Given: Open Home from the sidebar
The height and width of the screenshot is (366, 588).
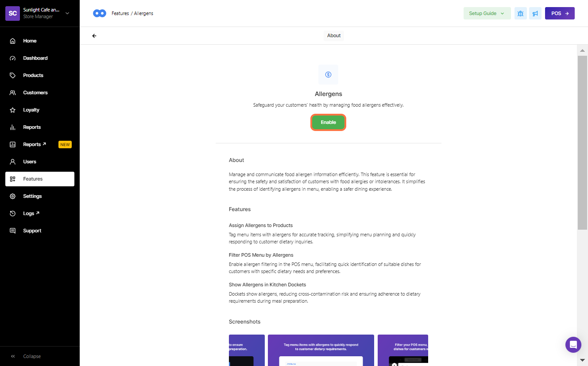Looking at the screenshot, I should click(x=30, y=41).
